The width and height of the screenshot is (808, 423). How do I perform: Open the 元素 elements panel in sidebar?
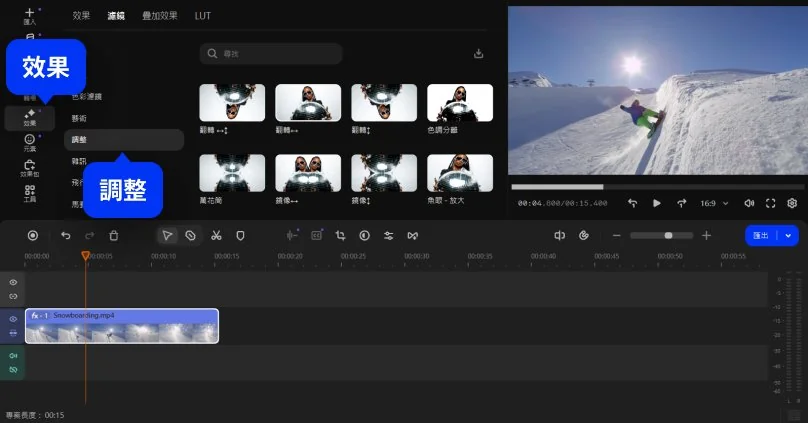tap(29, 143)
